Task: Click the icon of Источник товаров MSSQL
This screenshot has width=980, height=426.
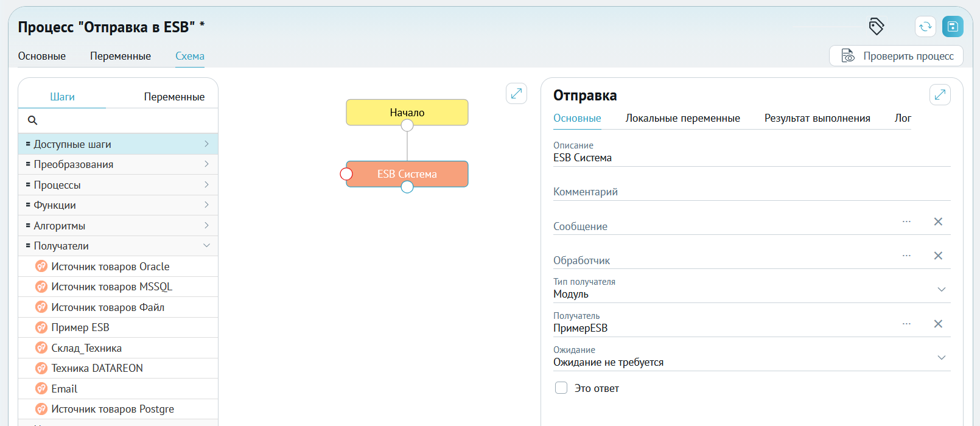Action: click(41, 287)
